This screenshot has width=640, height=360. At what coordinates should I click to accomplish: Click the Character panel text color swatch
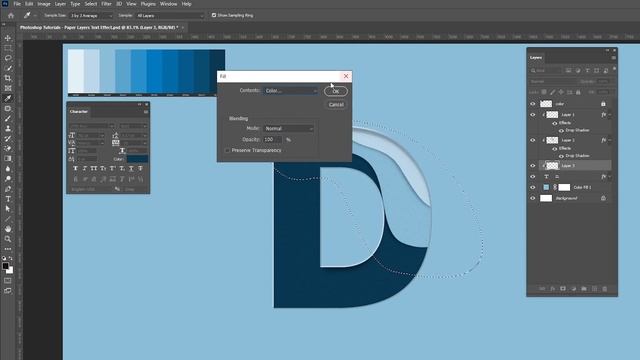tap(137, 159)
